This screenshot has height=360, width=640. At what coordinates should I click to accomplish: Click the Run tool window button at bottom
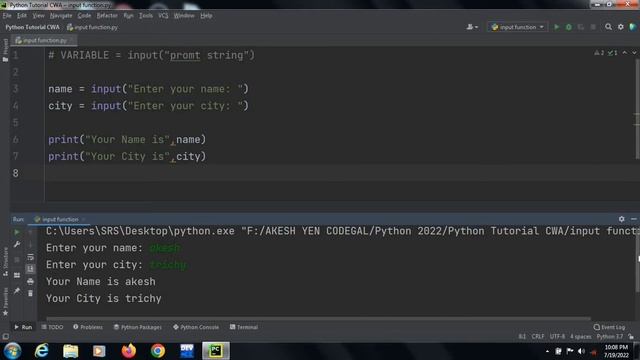tap(23, 327)
